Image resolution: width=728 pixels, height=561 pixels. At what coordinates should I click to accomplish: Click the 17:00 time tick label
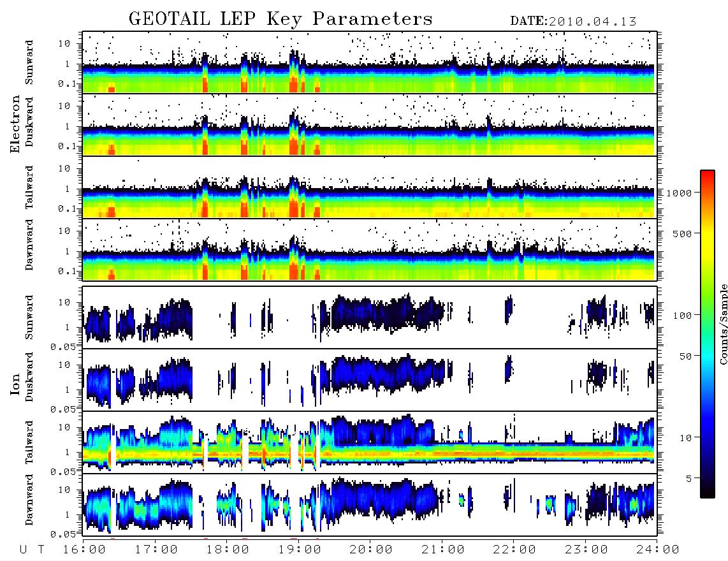(156, 550)
